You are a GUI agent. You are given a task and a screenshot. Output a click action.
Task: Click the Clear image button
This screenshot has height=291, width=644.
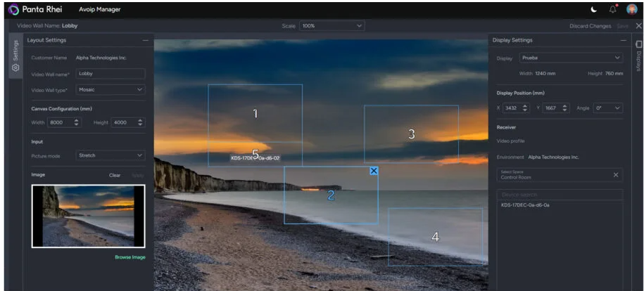[115, 175]
